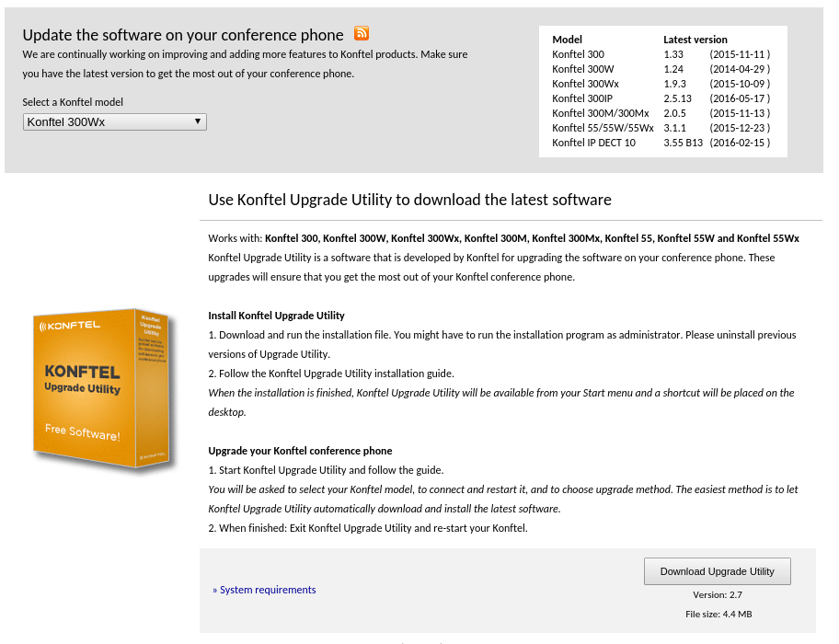Click the Konftel Upgrade Utility box image

104,388
